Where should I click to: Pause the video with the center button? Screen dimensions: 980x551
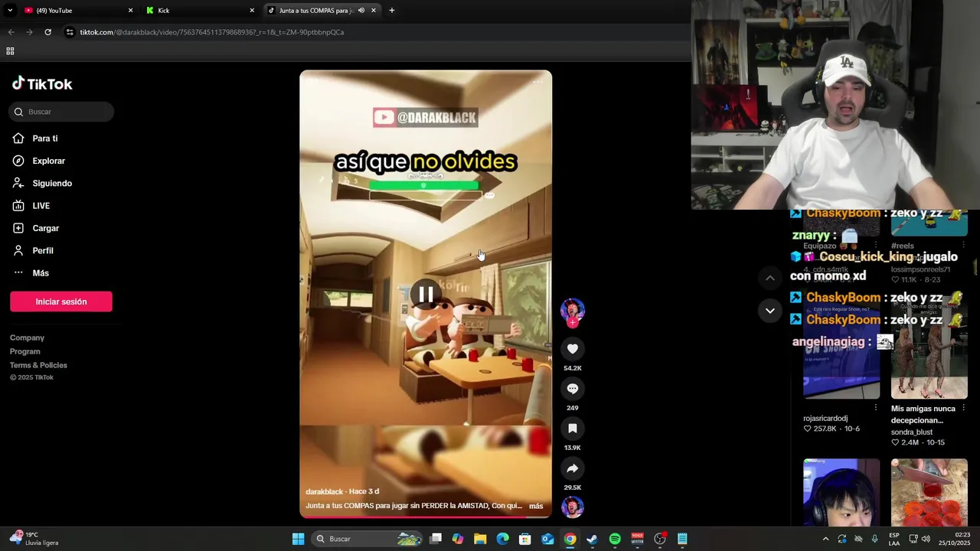[426, 294]
